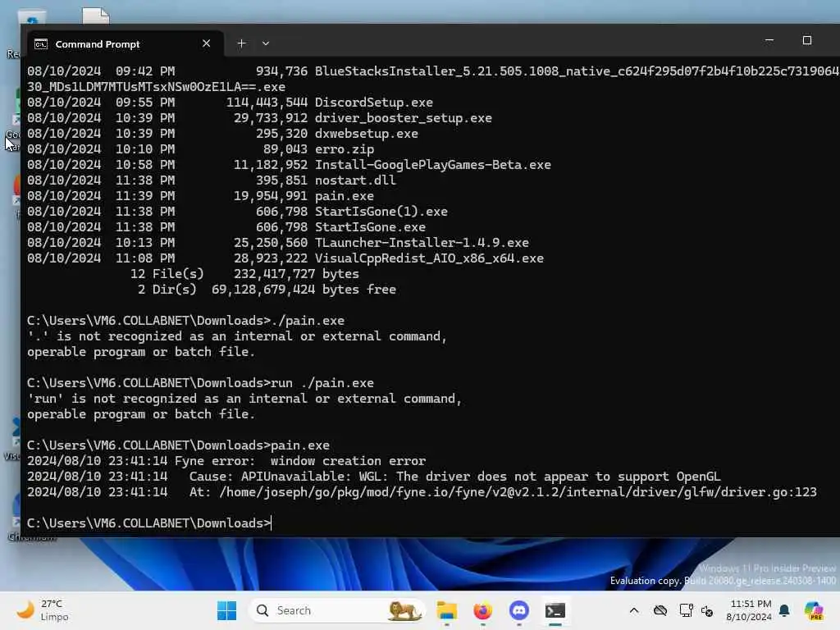This screenshot has height=630, width=840.
Task: Open File Explorer from taskbar
Action: click(x=447, y=610)
